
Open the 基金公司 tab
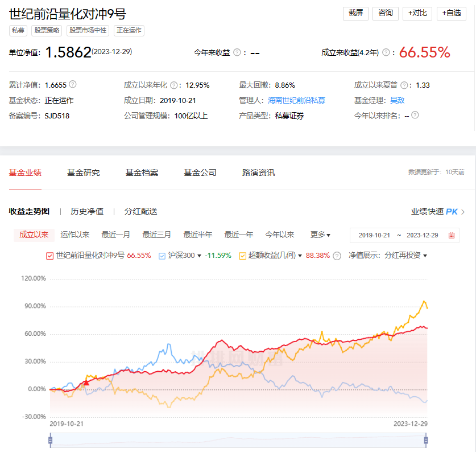200,172
